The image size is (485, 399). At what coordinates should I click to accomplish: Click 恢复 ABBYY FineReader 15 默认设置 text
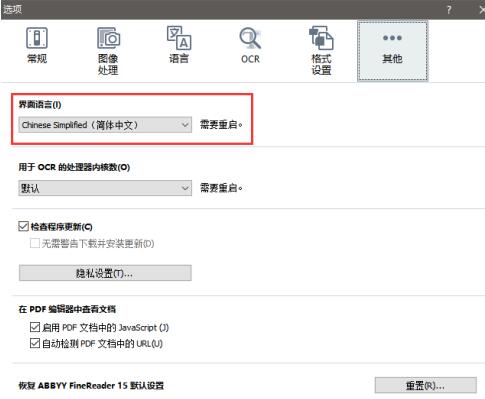tap(91, 386)
